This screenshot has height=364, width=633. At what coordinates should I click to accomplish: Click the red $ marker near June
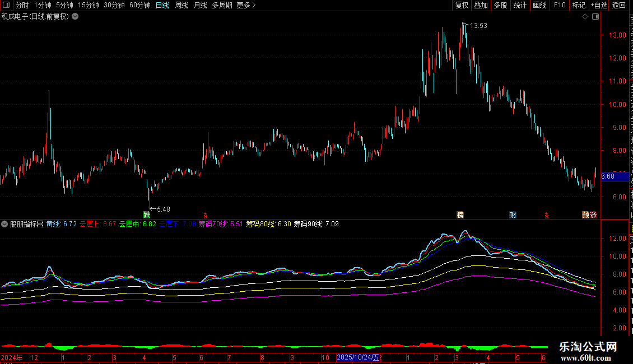tap(206, 216)
